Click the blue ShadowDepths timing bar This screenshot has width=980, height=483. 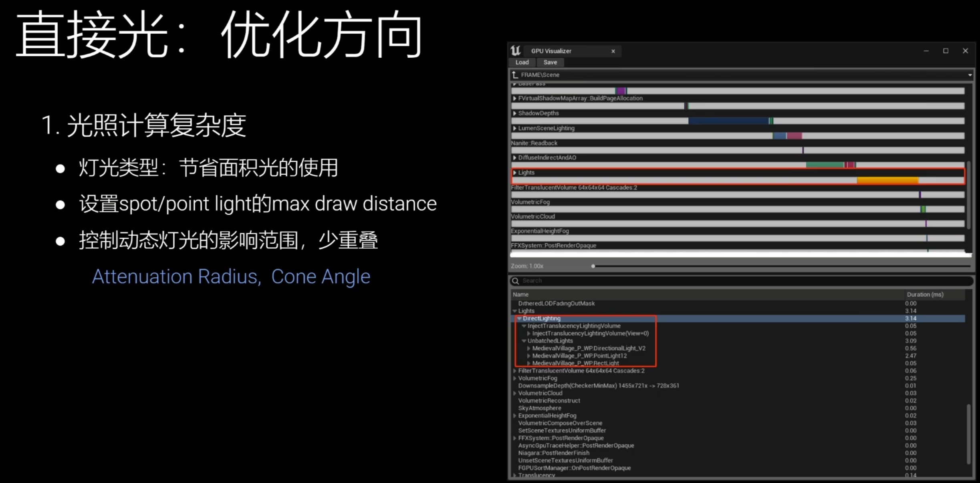[x=728, y=121]
